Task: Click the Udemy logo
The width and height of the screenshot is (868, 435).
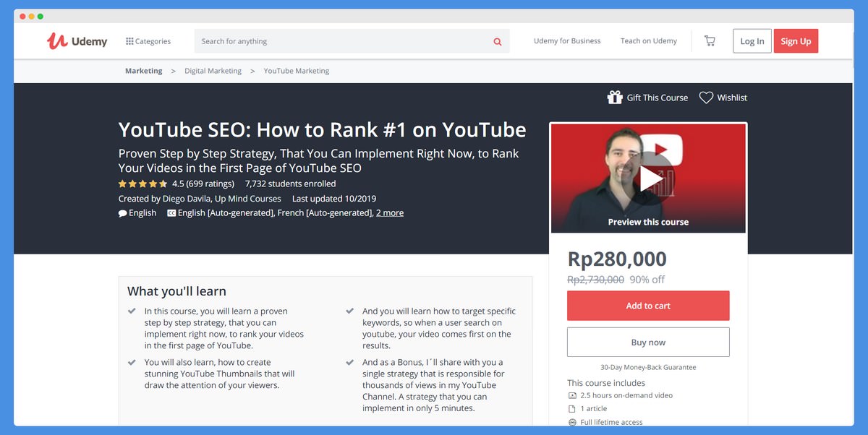Action: pyautogui.click(x=77, y=41)
